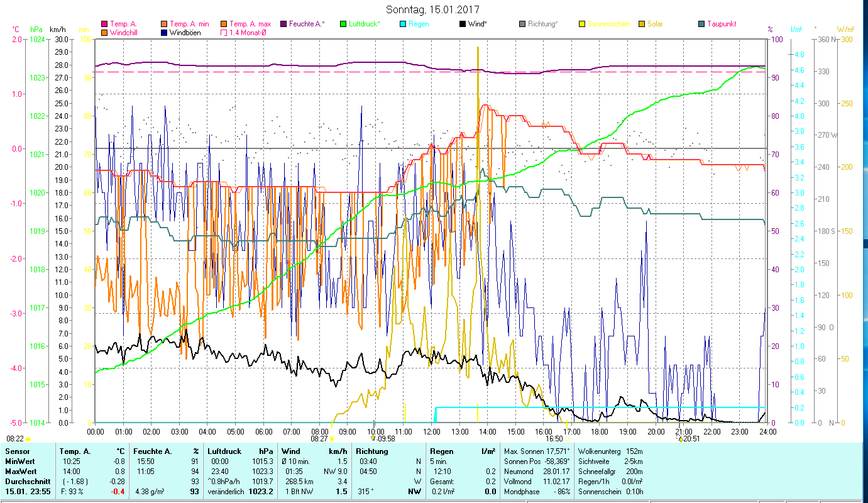
Task: Click the pink Temp. A. legend color box
Action: point(104,24)
